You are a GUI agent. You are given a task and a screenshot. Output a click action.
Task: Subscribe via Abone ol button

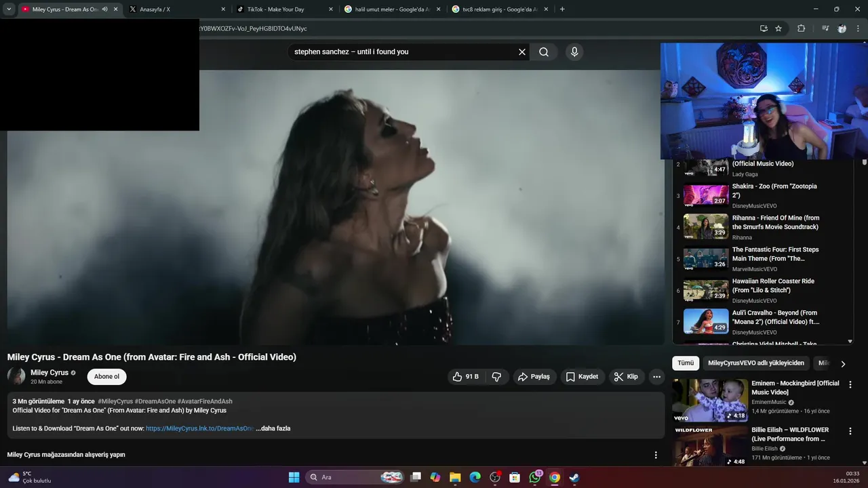point(106,377)
